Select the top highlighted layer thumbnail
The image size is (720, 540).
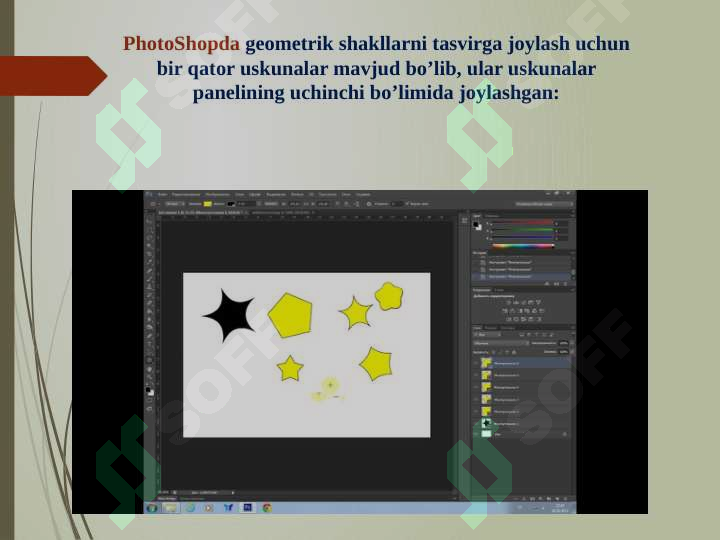486,363
